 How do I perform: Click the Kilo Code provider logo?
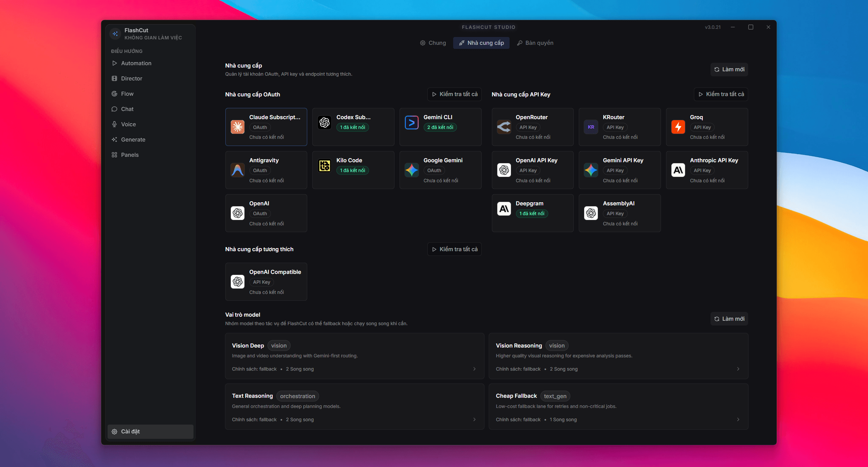(x=325, y=166)
